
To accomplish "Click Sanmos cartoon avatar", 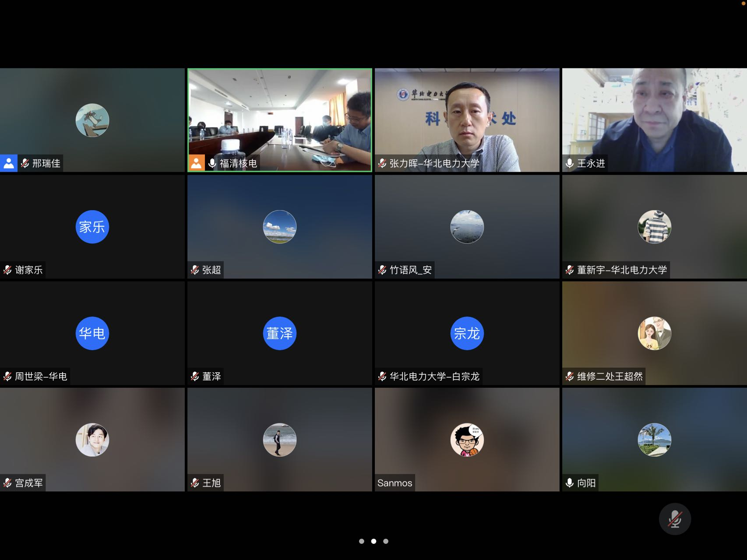I will [x=467, y=440].
